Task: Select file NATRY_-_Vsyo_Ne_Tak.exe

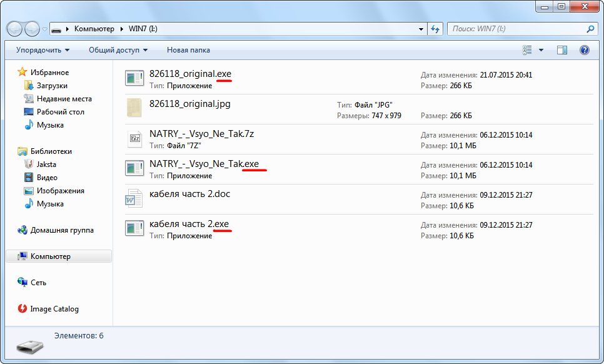Action: [x=204, y=164]
